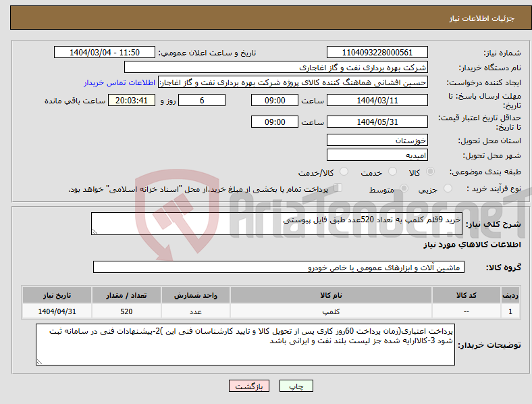Screen dimensions: 532x404
Task: Click the resize handle of buyer notes textarea
Action: [x=39, y=362]
